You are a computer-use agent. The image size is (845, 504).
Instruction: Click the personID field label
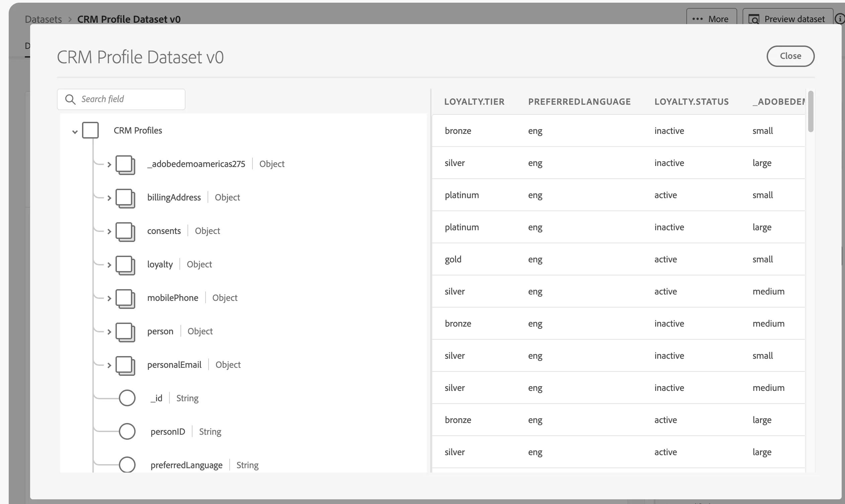click(168, 432)
